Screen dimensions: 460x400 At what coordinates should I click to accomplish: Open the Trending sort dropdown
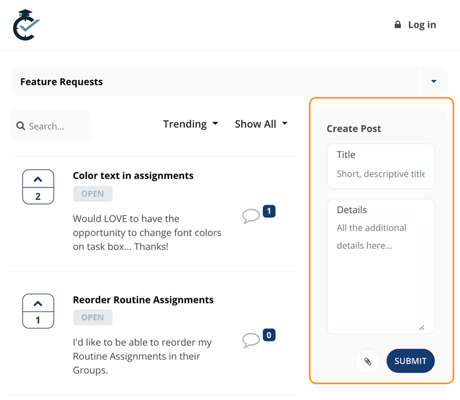point(190,124)
